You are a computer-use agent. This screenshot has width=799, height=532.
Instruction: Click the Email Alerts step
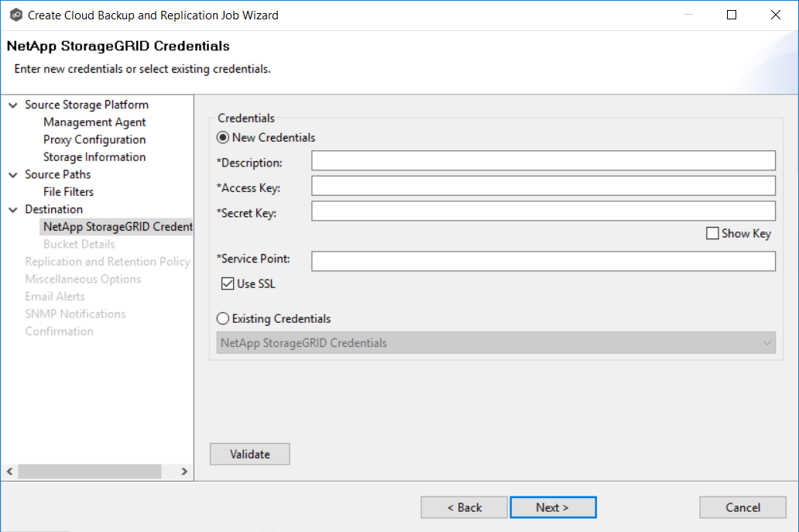point(54,297)
